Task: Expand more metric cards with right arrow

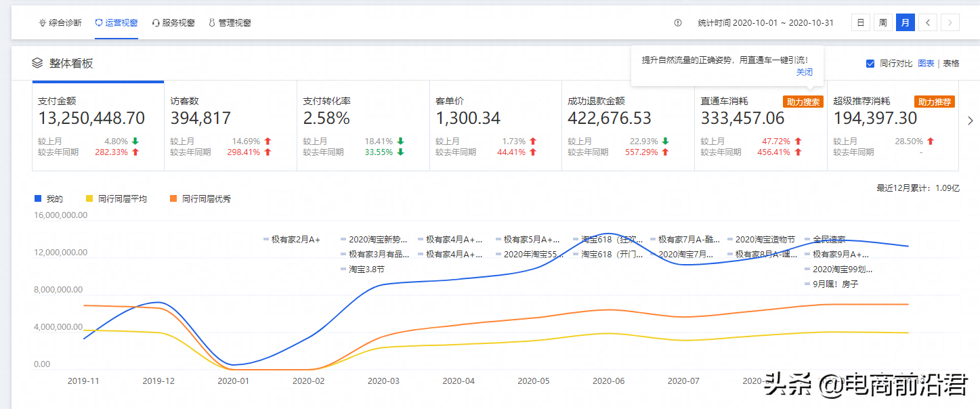Action: [x=971, y=121]
